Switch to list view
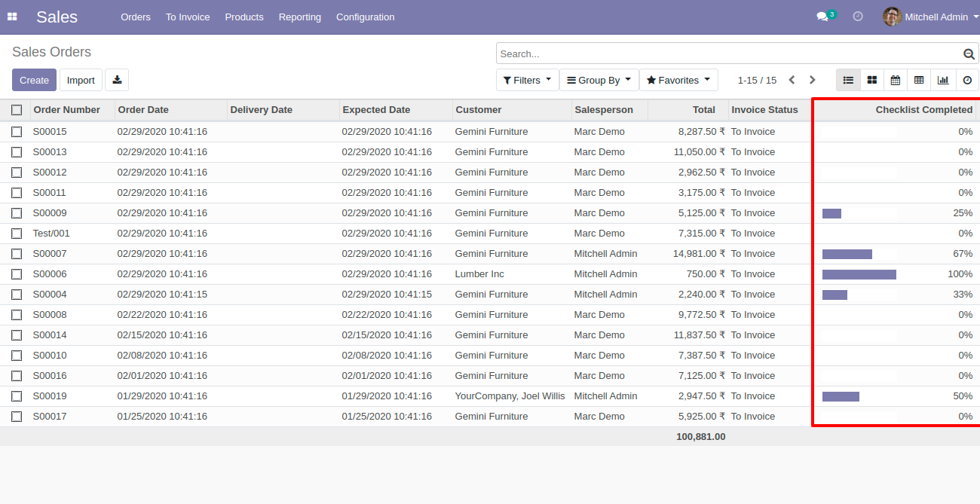Image resolution: width=980 pixels, height=504 pixels. coord(848,80)
